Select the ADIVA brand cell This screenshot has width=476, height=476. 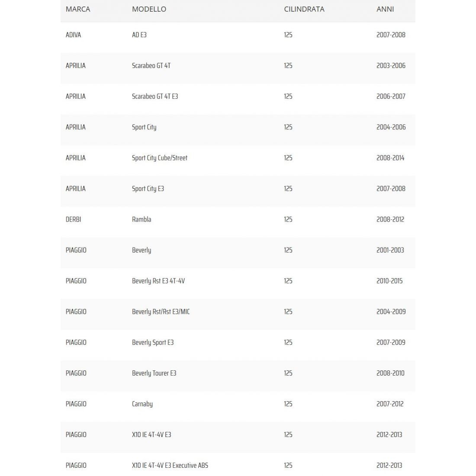73,35
